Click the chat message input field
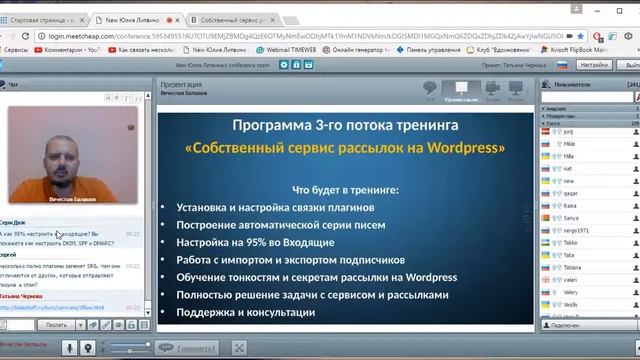640x360 pixels. (x=20, y=325)
